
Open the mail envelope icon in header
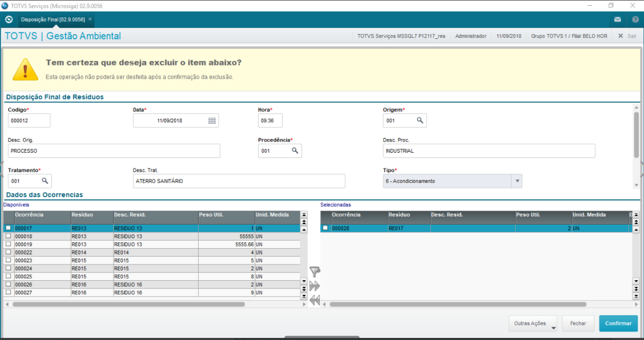[x=618, y=19]
